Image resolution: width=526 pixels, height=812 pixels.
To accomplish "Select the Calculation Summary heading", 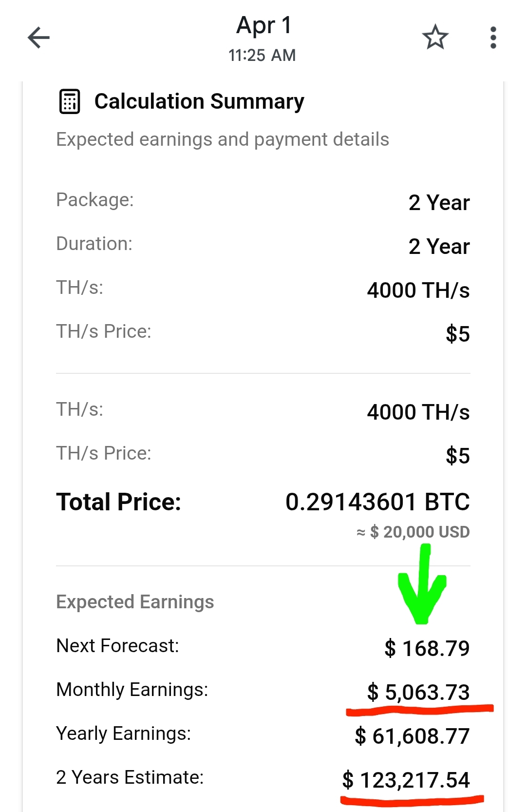I will click(199, 101).
